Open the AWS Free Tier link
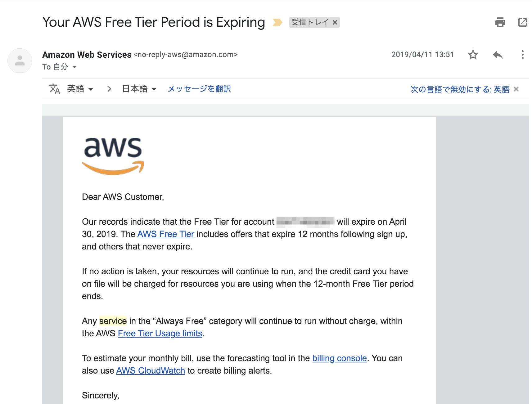The width and height of the screenshot is (532, 404). (166, 234)
